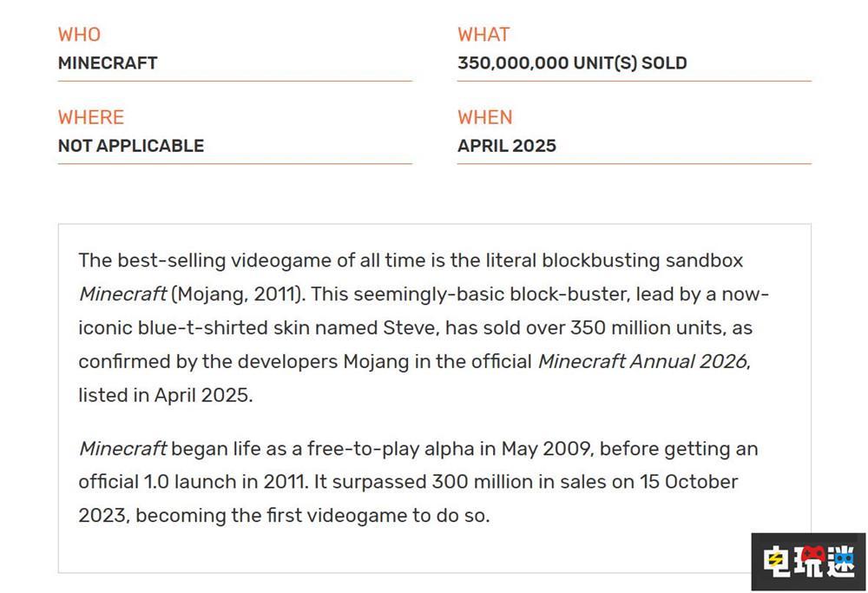Click the phrase "listed in April 2025"
The width and height of the screenshot is (868, 593).
(165, 395)
